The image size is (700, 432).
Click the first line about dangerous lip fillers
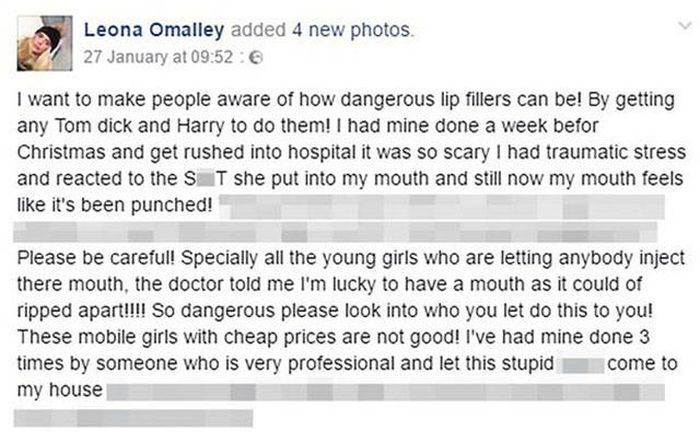[346, 100]
